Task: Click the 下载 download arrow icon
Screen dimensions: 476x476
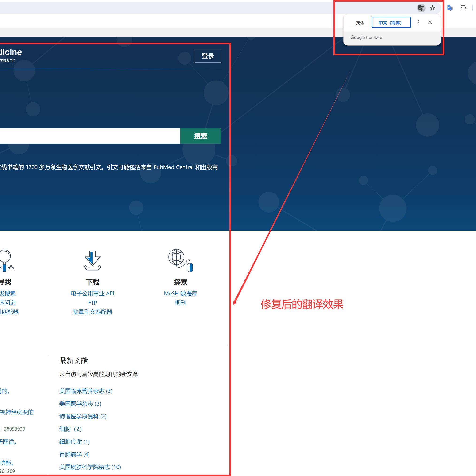Action: 92,261
